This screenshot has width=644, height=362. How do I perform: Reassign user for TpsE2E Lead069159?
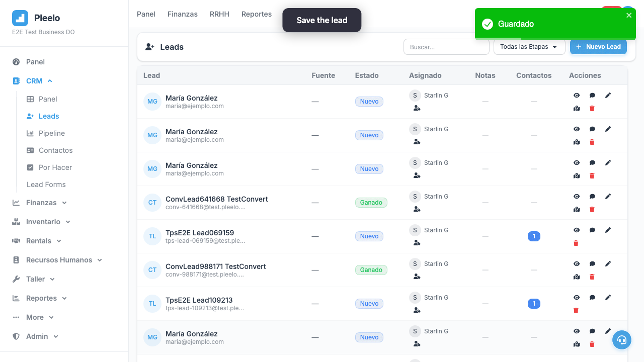[417, 243]
